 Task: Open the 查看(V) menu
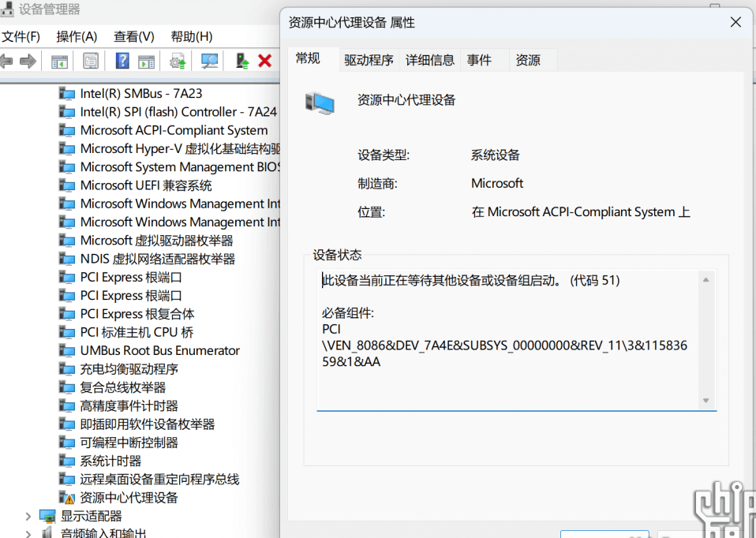(133, 36)
